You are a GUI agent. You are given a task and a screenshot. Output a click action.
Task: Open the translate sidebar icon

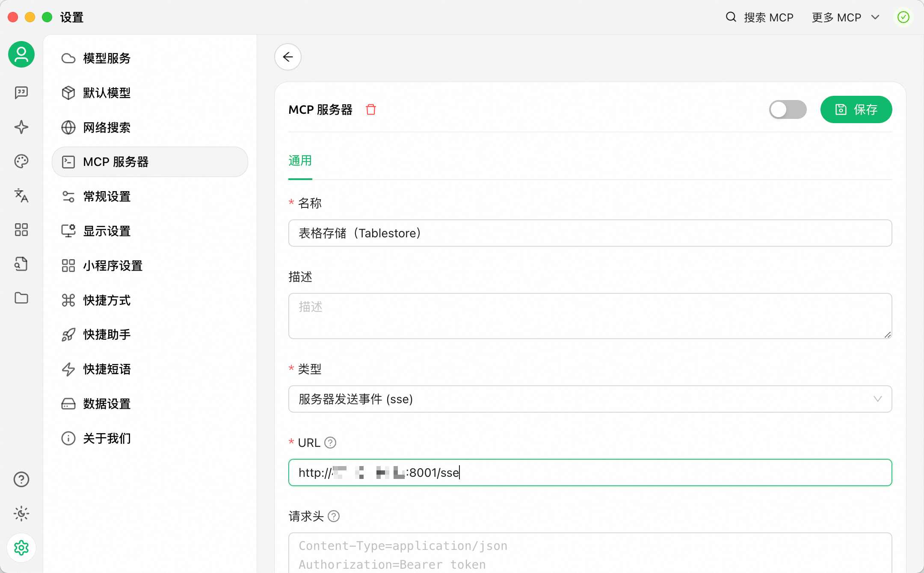[x=21, y=195]
